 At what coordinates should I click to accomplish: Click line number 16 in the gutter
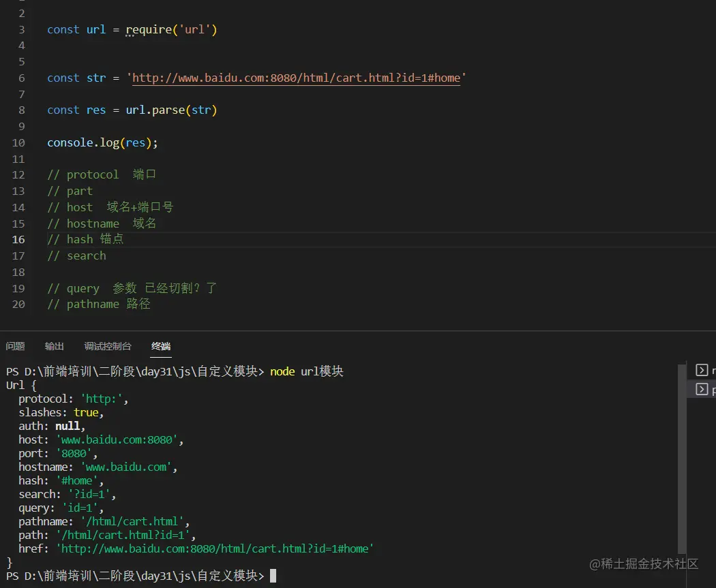pos(18,239)
